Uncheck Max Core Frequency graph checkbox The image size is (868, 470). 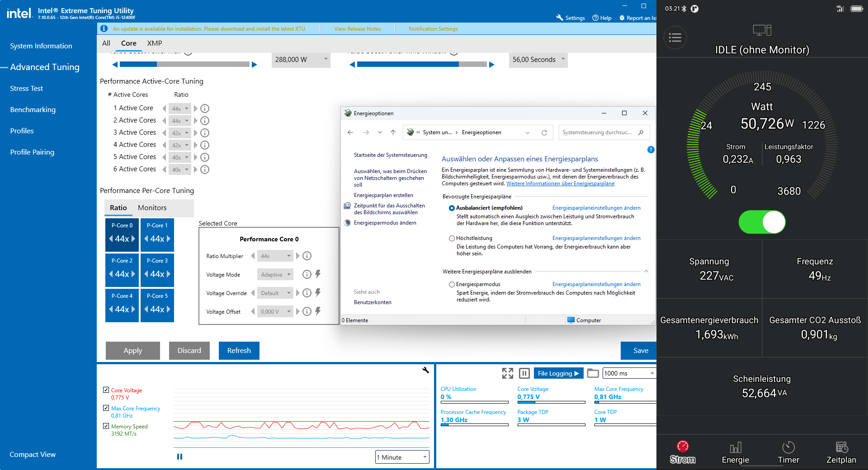coord(106,408)
